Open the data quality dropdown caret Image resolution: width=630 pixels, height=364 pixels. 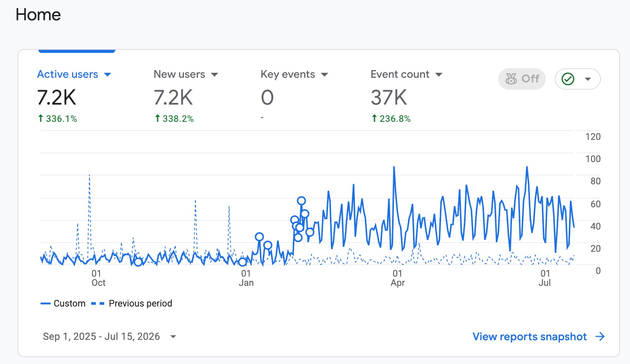click(588, 79)
